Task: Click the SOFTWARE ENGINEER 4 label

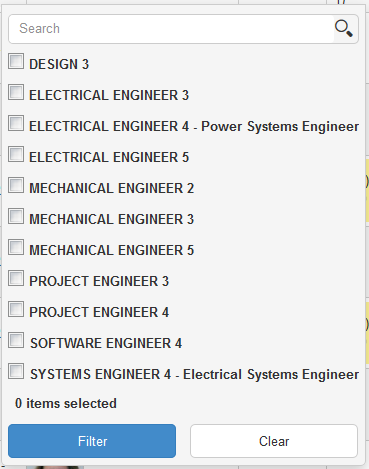Action: 106,343
